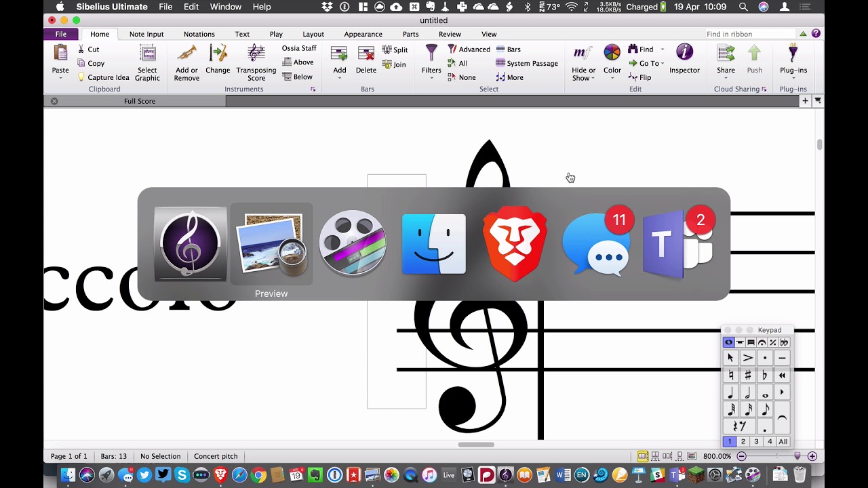Open the Color dropdown arrow
Viewport: 868px width, 488px height.
(x=612, y=79)
